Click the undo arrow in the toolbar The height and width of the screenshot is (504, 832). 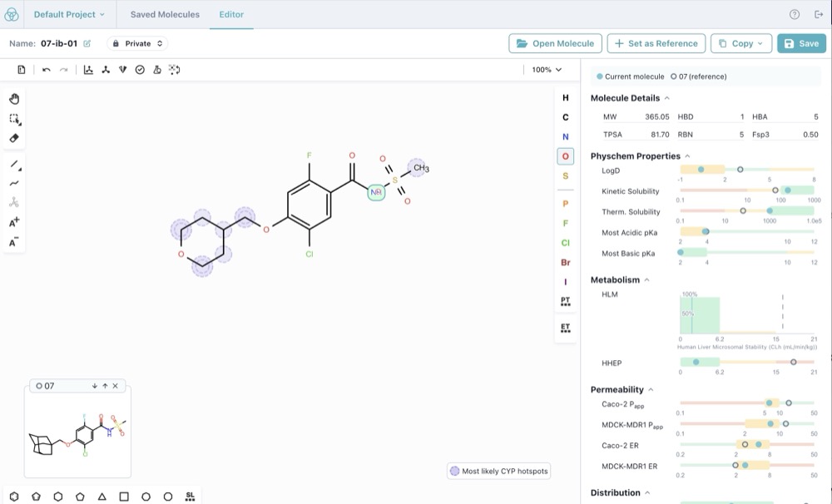tap(47, 70)
